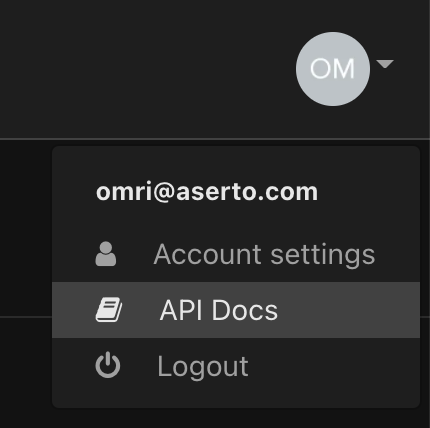Click the person icon beside Account settings
This screenshot has width=430, height=428.
pyautogui.click(x=106, y=254)
